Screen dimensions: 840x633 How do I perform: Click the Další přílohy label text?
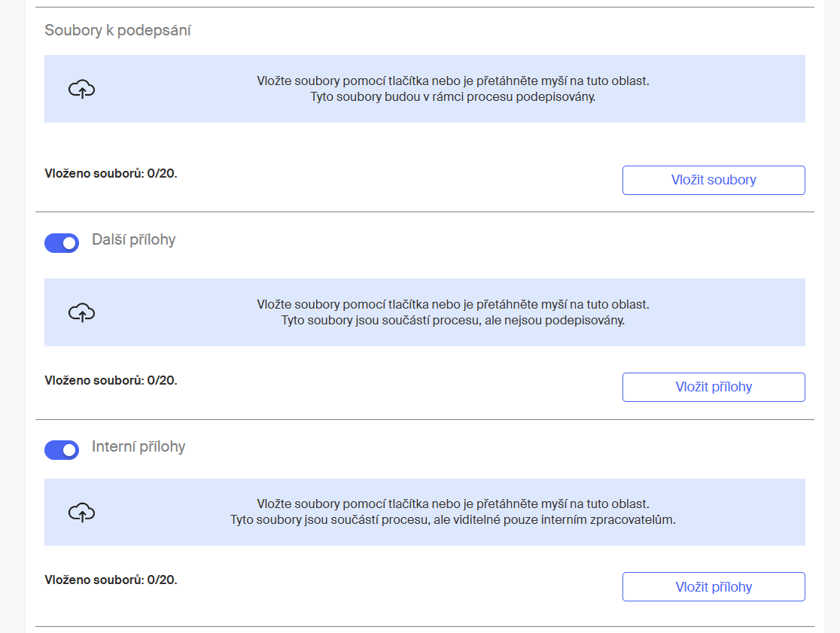pos(134,239)
